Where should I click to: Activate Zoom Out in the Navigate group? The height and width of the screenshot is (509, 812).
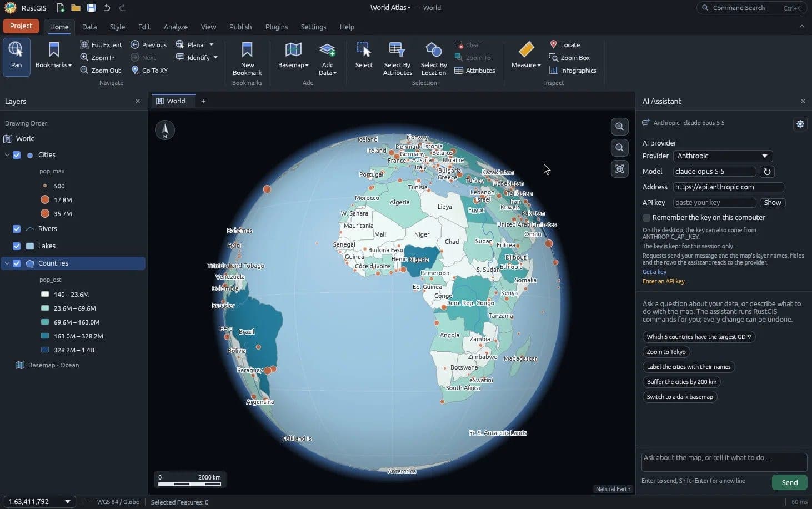click(100, 70)
